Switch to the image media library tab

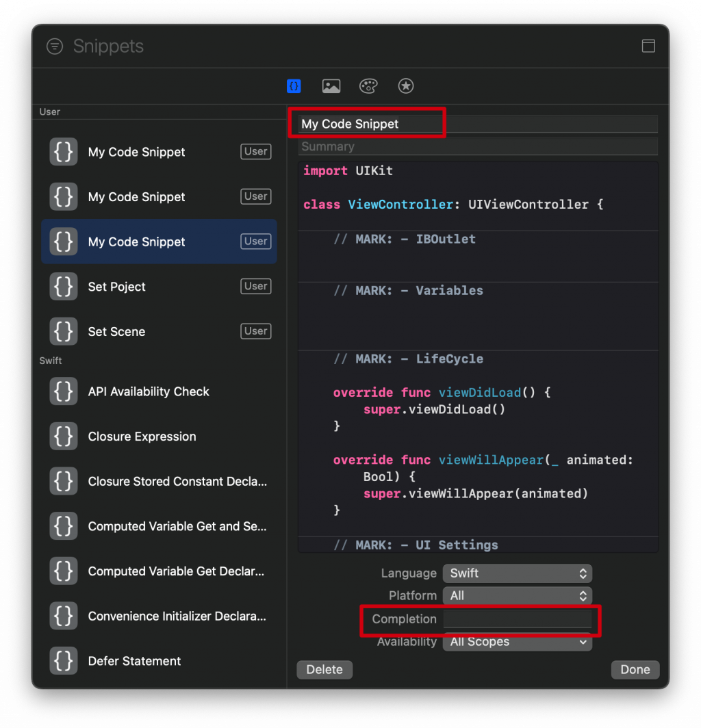pyautogui.click(x=331, y=86)
